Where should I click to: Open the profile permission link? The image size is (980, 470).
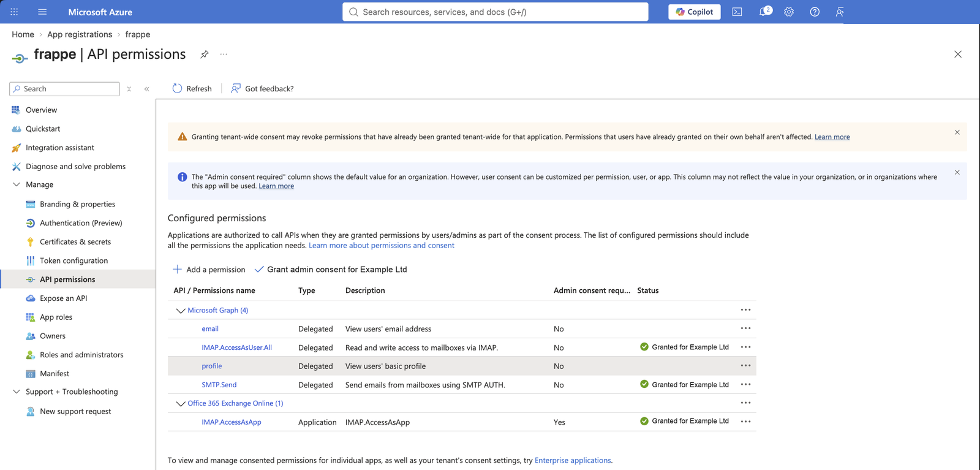point(212,366)
